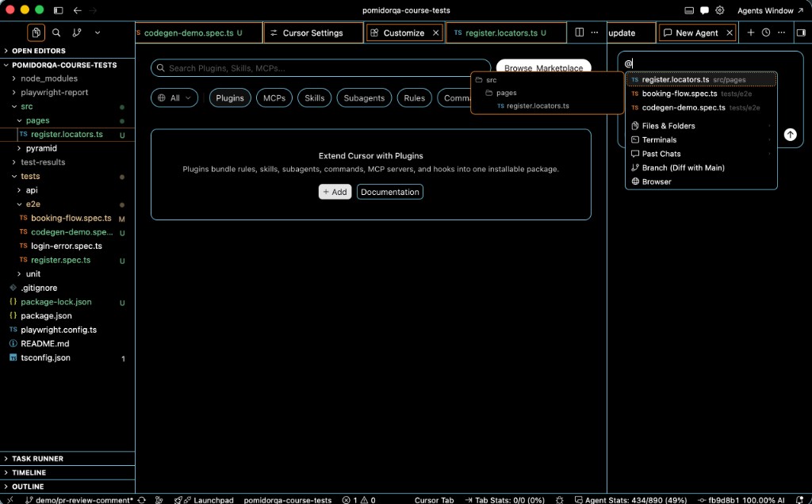Open settings gear in title bar
812x504 pixels.
(720, 10)
